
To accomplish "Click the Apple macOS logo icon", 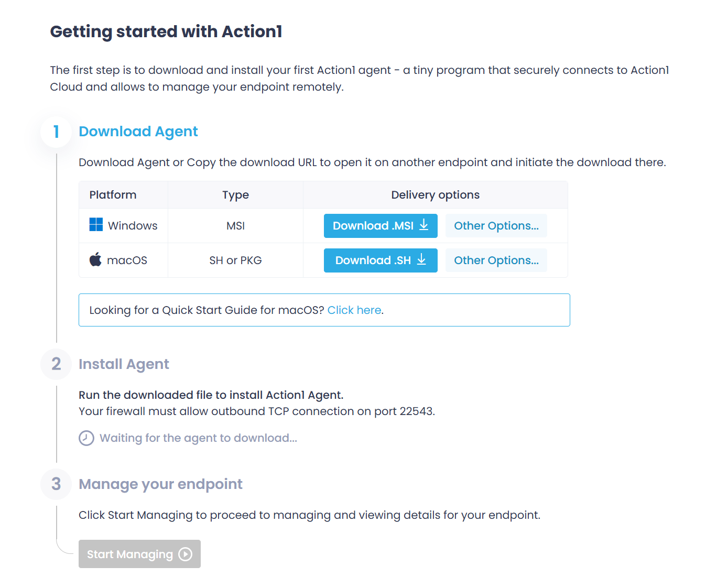I will 95,259.
